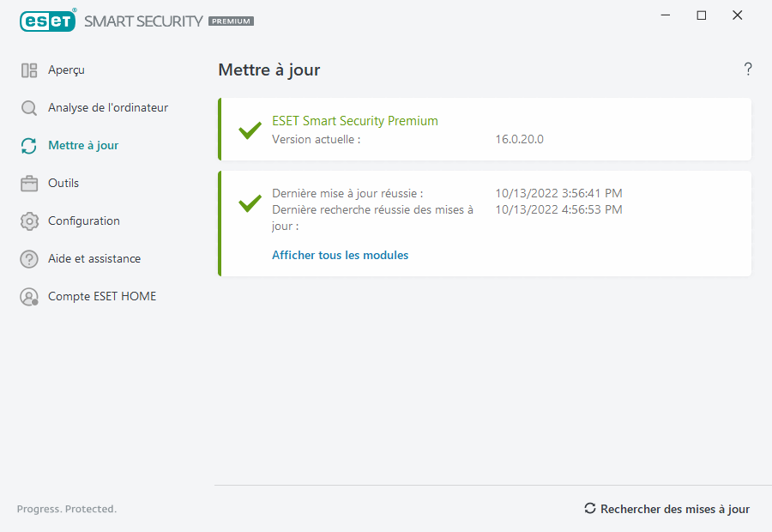
Task: Maximize the ESET window
Action: (x=702, y=15)
